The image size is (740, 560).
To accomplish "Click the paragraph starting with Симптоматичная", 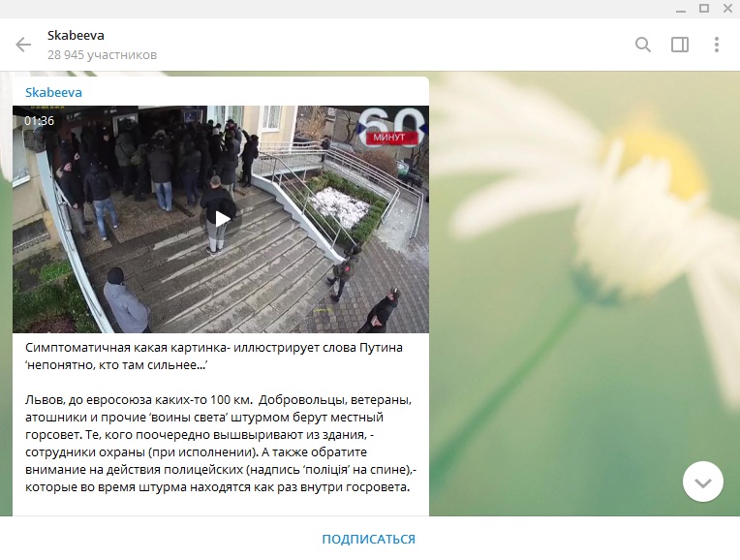I will (213, 356).
